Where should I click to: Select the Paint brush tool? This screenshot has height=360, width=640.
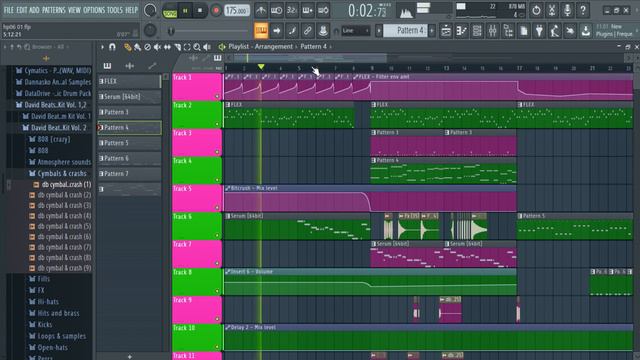138,47
